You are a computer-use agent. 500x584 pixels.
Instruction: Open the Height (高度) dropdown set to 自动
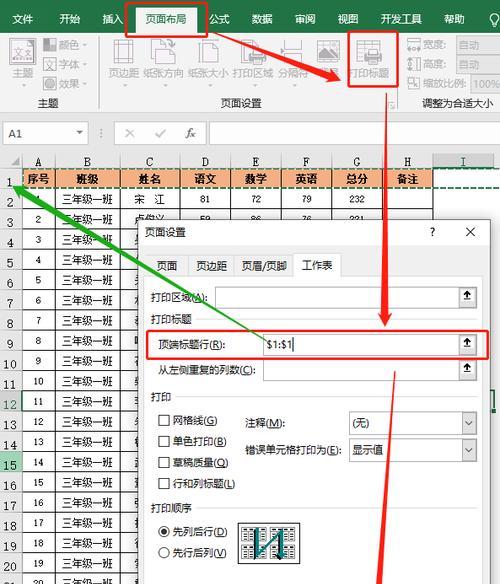[478, 64]
